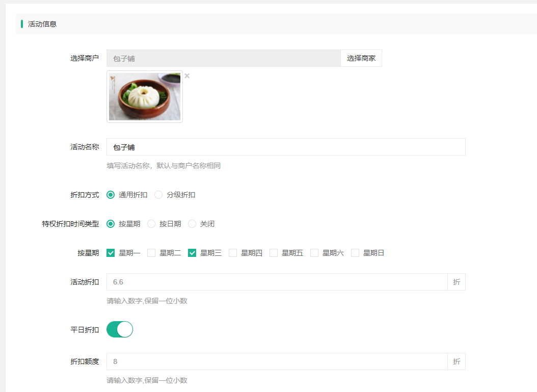Click the 活动折扣 field showing 6.6
The height and width of the screenshot is (392, 537).
[x=277, y=282]
